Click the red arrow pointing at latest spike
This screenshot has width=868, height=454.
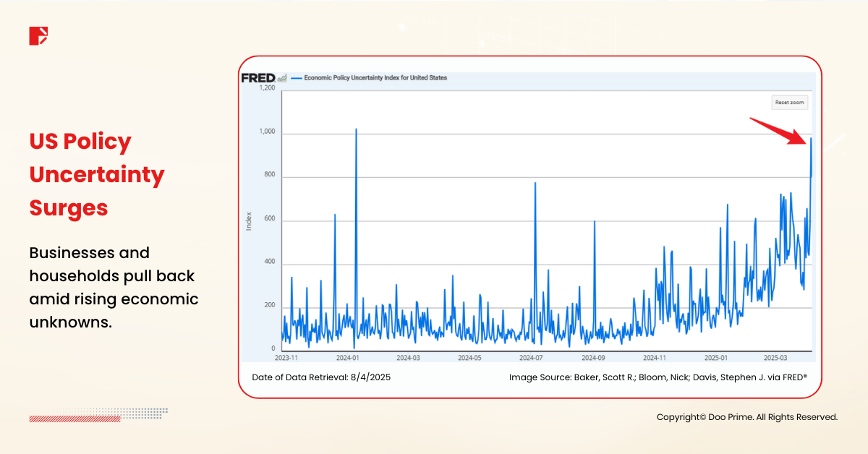click(x=779, y=130)
